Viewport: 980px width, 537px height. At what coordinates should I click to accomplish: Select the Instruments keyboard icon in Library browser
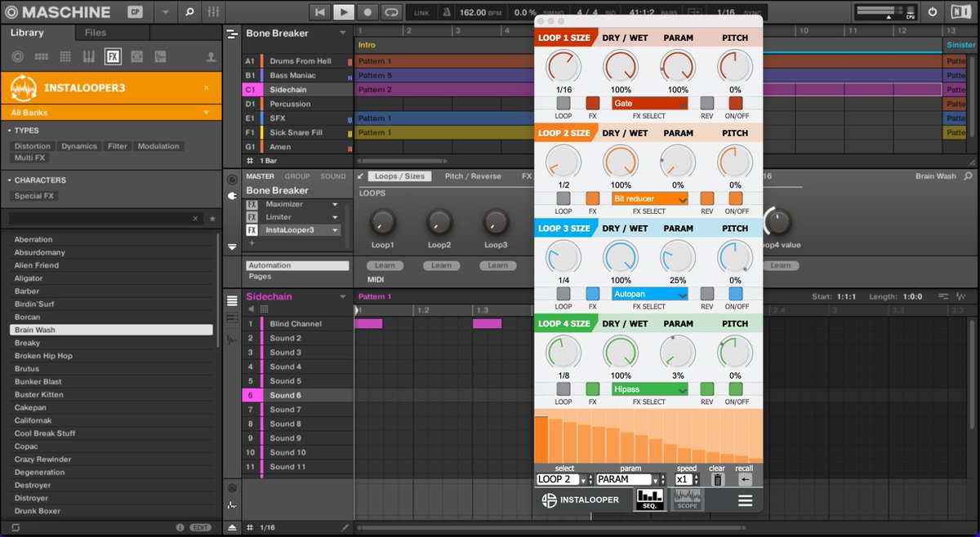[88, 56]
